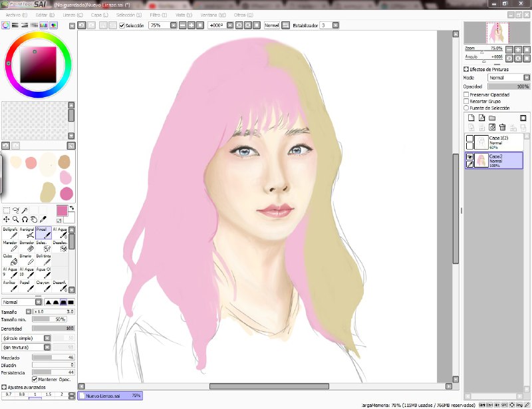This screenshot has width=532, height=409.
Task: Toggle Mantener Opac. checkbox
Action: [35, 379]
